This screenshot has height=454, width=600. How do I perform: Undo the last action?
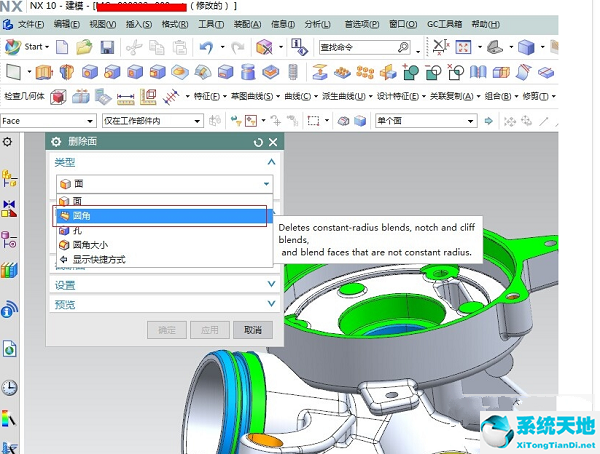coord(206,47)
